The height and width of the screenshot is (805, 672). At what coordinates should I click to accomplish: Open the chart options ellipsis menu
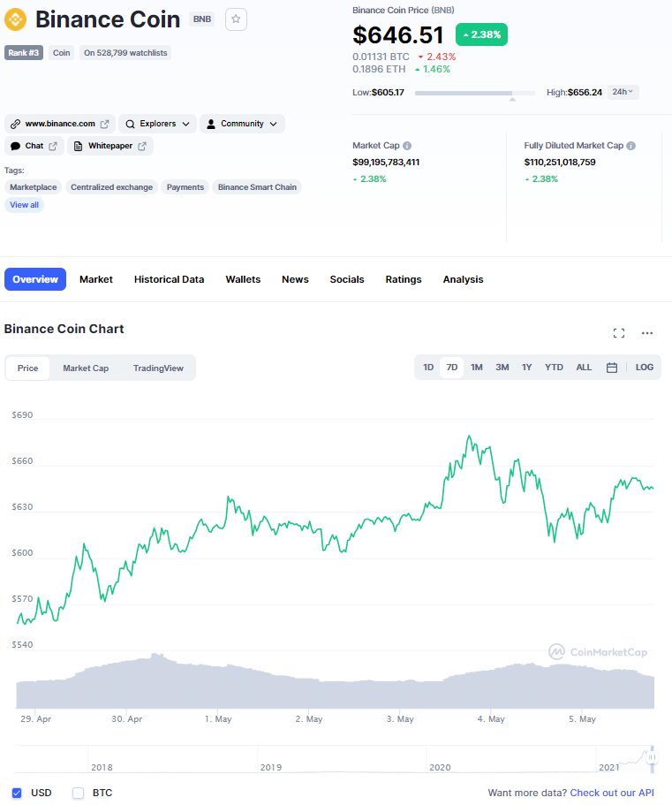647,333
